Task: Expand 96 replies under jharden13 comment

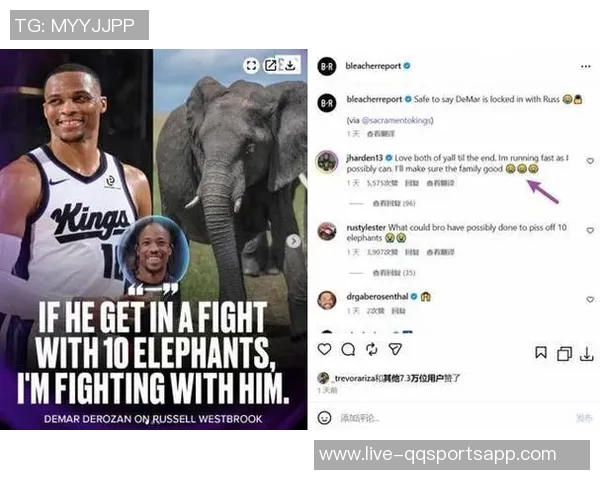Action: click(x=394, y=203)
